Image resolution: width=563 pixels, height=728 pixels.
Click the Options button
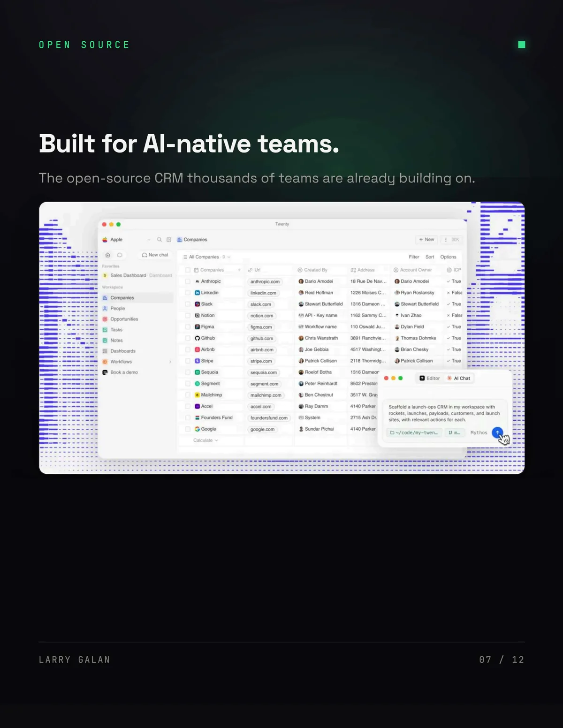pos(448,257)
